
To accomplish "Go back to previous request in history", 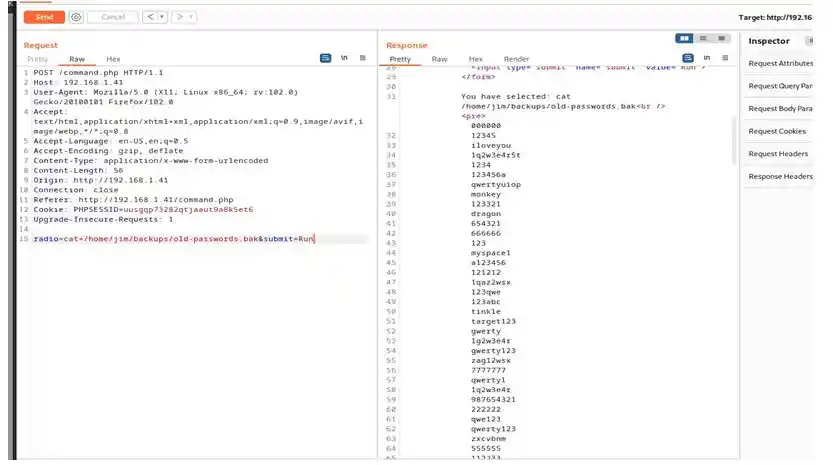I will (148, 17).
